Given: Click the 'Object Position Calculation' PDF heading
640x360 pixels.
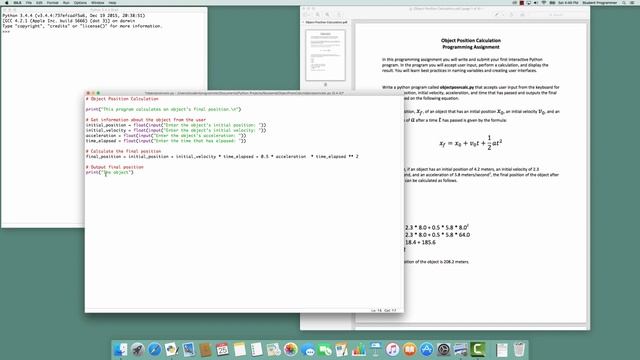Looking at the screenshot, I should 471,40.
